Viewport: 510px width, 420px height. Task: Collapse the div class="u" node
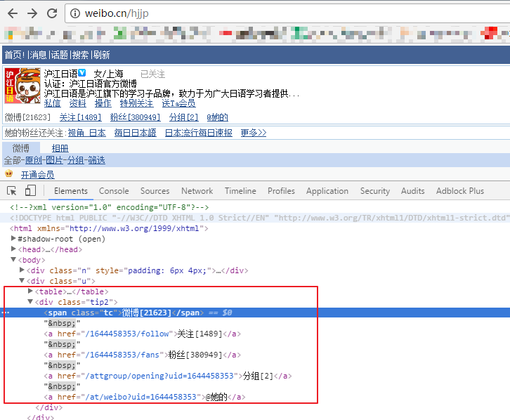click(x=22, y=280)
